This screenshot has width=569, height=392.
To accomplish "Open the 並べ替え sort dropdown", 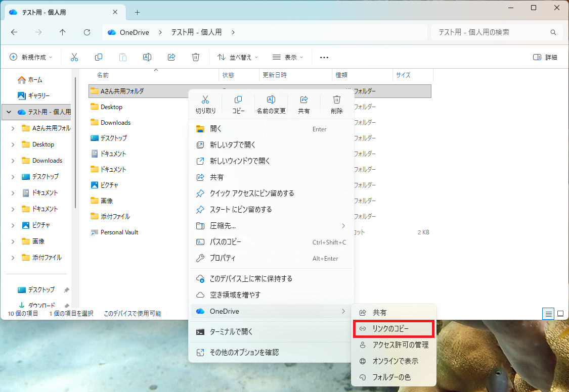I will (238, 57).
